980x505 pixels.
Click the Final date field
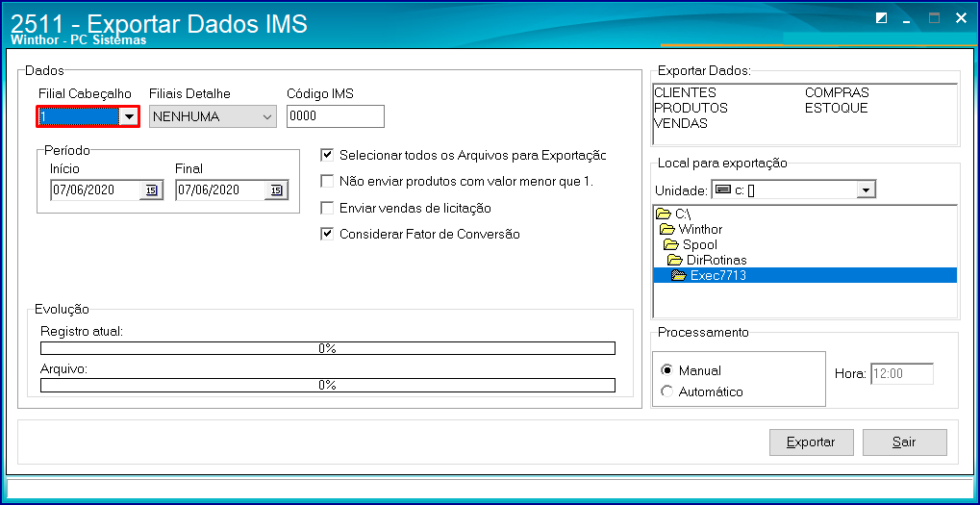pyautogui.click(x=220, y=190)
